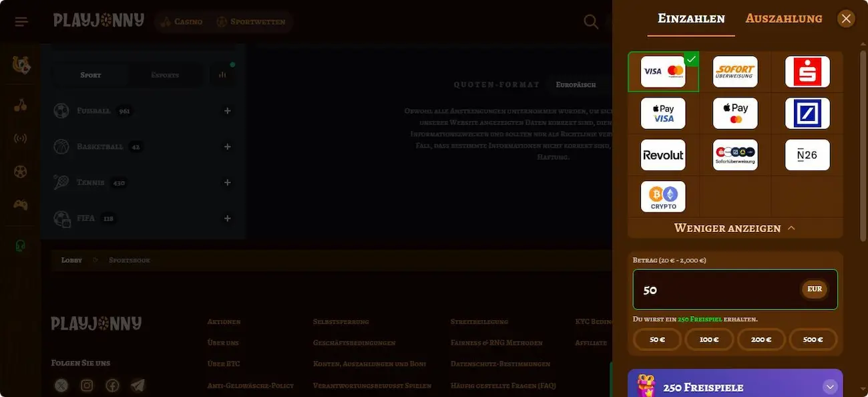Choose the 50 € quick amount
The width and height of the screenshot is (868, 397).
click(x=657, y=340)
